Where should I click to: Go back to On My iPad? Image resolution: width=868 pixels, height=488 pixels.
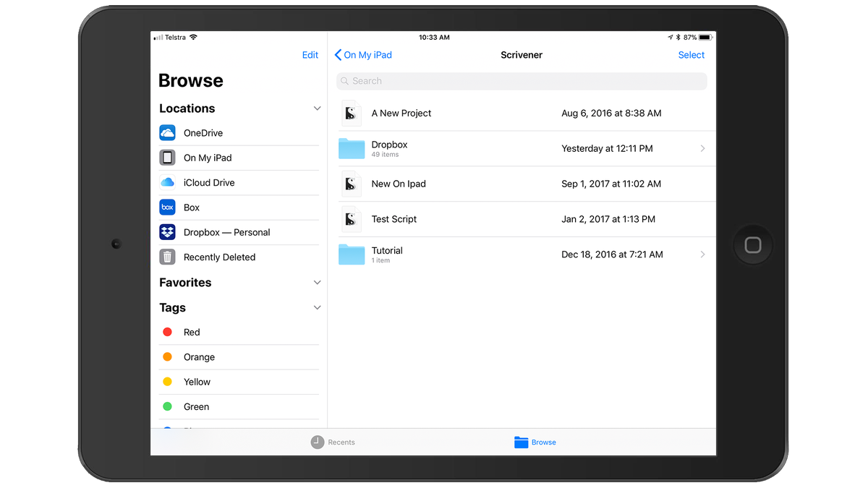point(363,55)
